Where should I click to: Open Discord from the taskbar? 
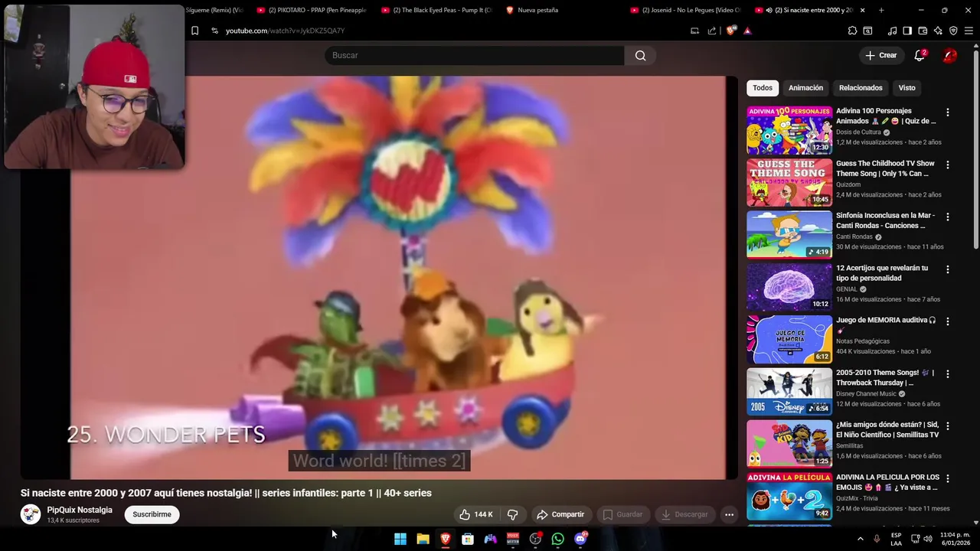580,539
